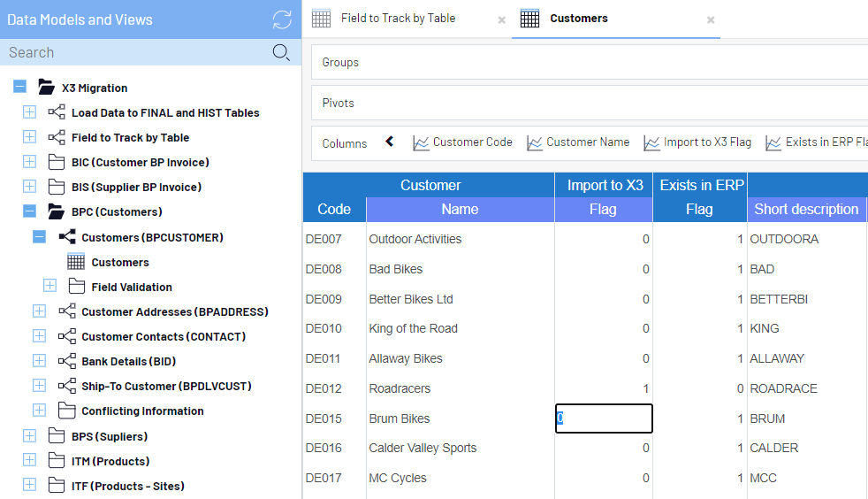Close the Customers tab
This screenshot has width=868, height=499.
tap(710, 19)
